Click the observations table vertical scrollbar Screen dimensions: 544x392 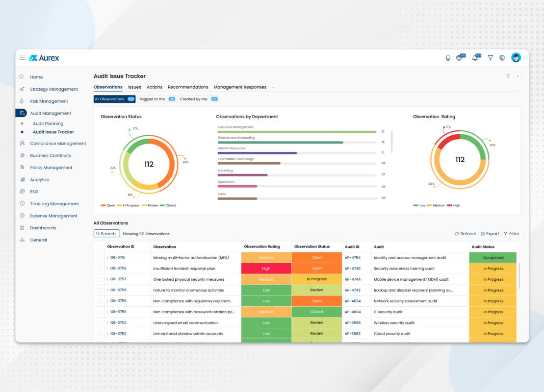(x=519, y=275)
